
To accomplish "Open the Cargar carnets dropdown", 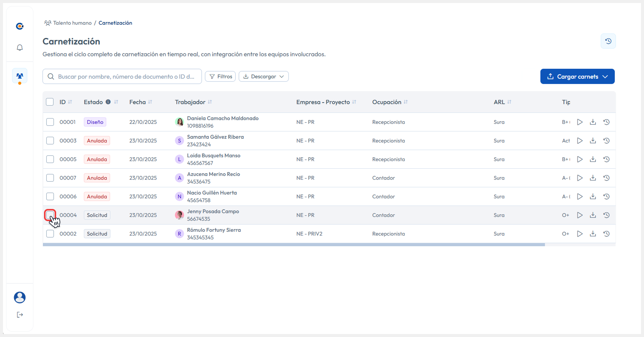I will (x=577, y=76).
